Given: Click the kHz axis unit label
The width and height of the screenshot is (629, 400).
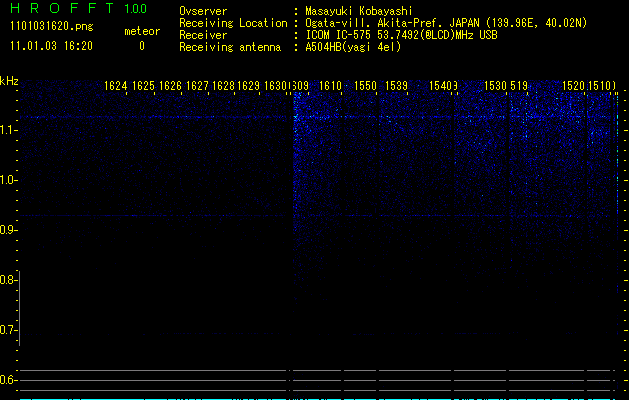Looking at the screenshot, I should pyautogui.click(x=9, y=81).
